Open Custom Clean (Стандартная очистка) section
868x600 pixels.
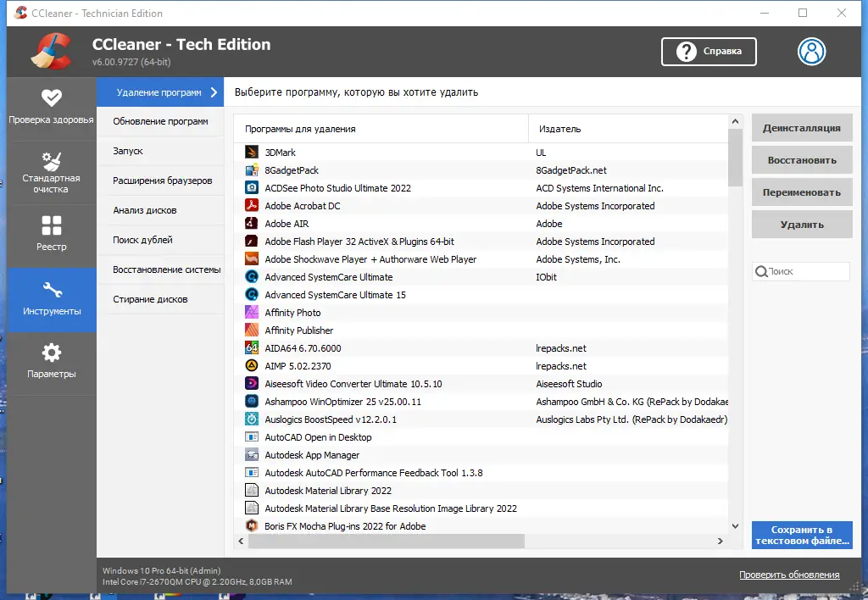tap(51, 173)
